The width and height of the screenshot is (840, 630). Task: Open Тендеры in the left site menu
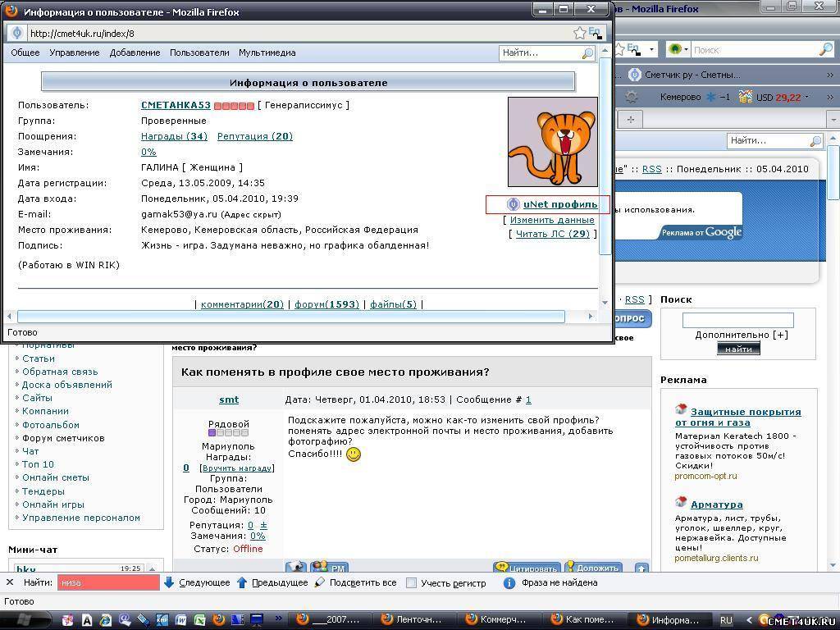[43, 491]
